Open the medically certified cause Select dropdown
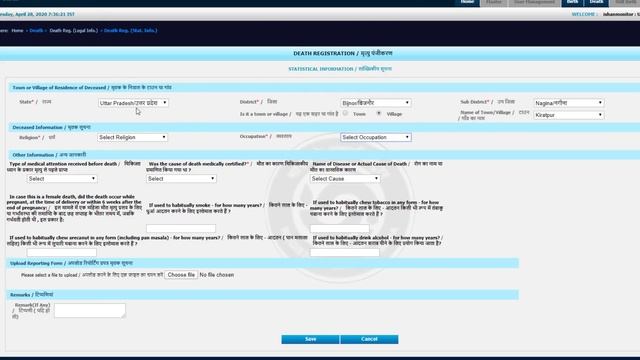 tap(181, 179)
